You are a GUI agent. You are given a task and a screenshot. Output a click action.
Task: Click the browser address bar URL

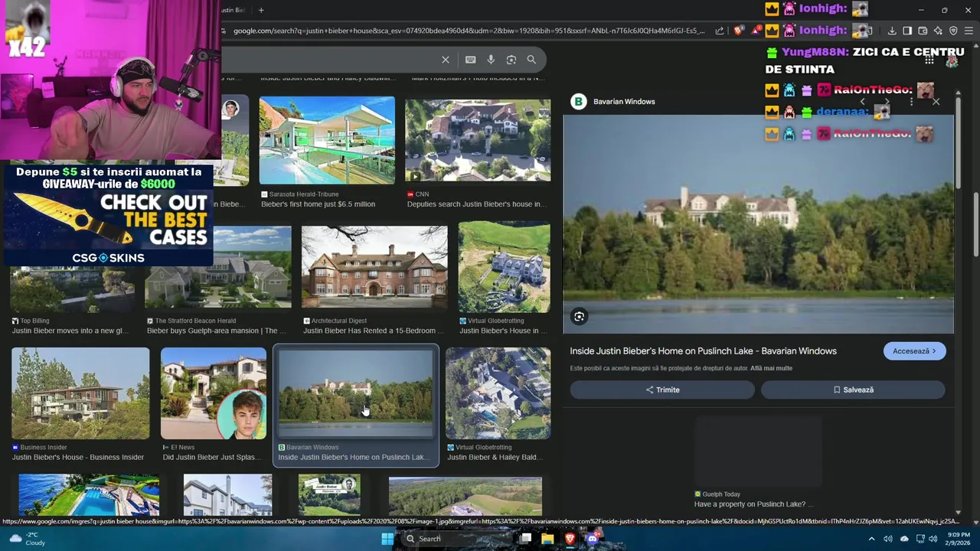click(469, 31)
